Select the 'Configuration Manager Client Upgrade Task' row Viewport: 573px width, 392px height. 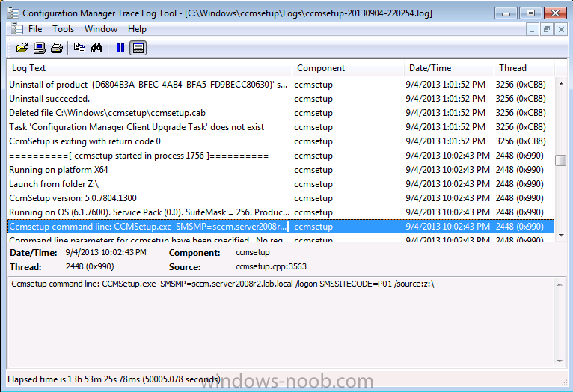pyautogui.click(x=281, y=127)
